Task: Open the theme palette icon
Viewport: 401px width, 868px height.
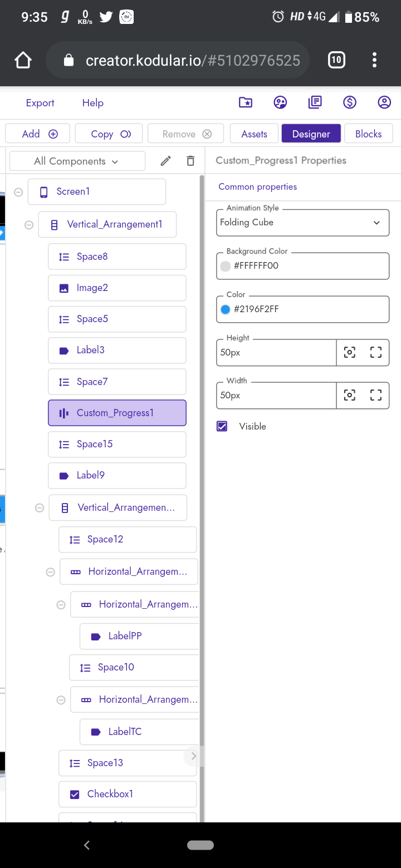Action: point(280,102)
